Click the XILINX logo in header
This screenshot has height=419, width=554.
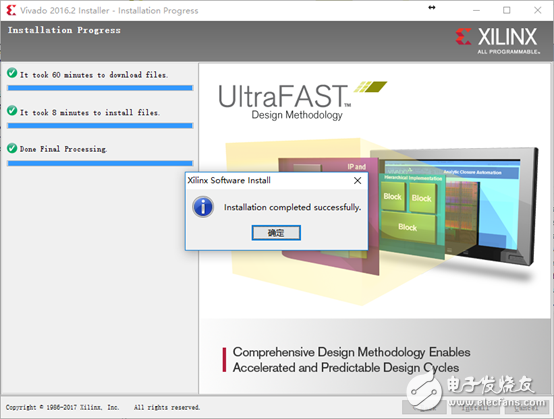click(497, 40)
